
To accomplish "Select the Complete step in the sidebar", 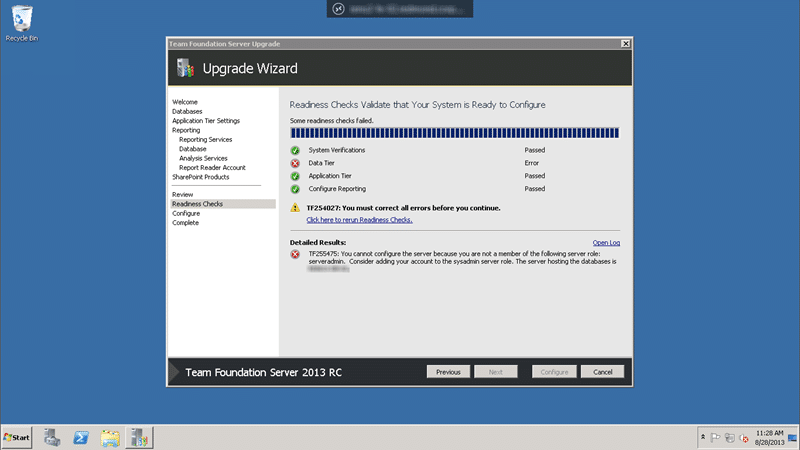I will point(186,222).
